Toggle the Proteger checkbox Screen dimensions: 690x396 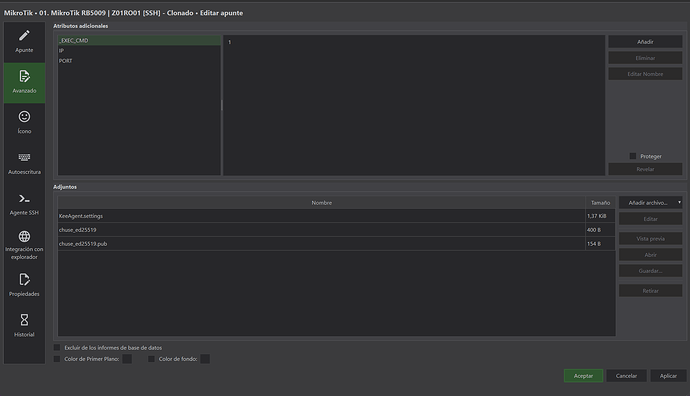click(633, 156)
